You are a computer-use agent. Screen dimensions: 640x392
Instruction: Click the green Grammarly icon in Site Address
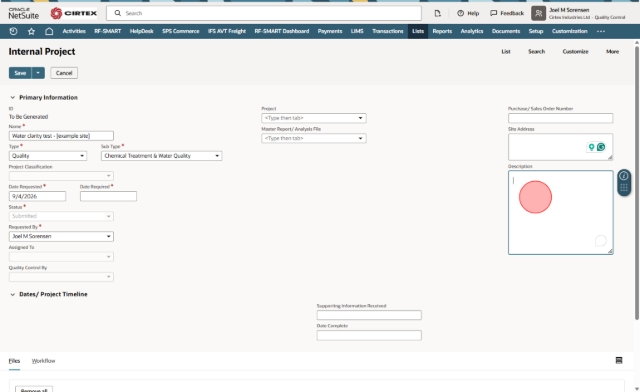point(601,147)
